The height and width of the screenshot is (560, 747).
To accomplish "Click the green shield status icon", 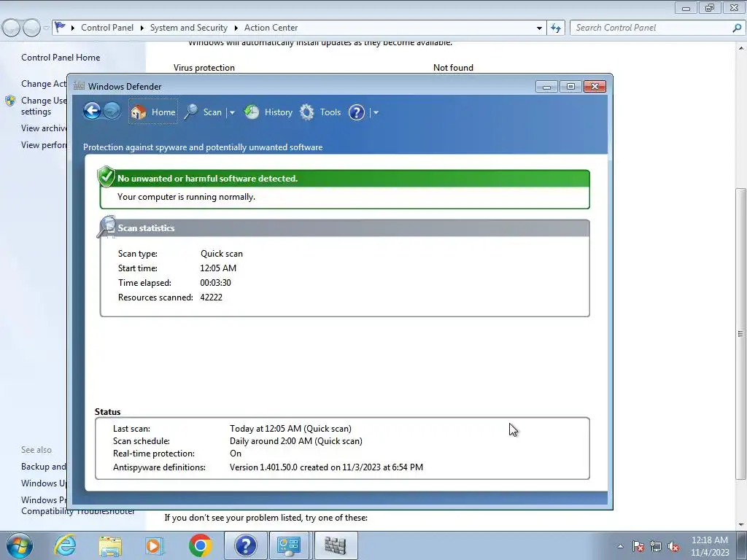I will point(107,177).
